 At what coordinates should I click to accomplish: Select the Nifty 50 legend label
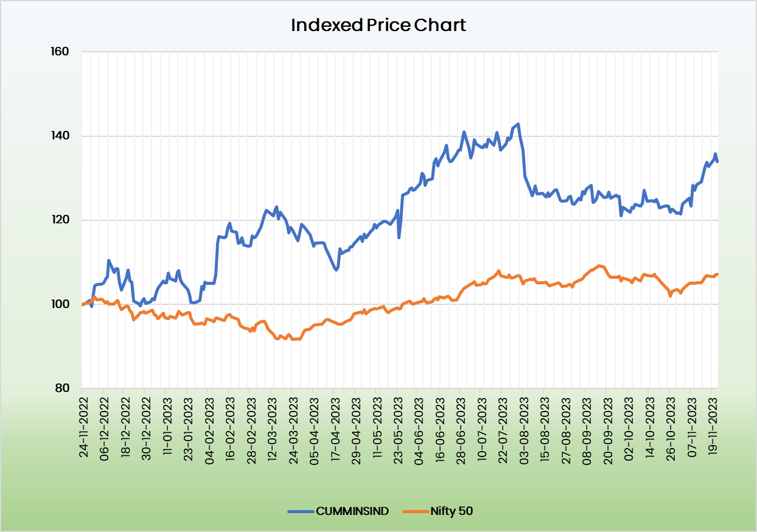click(x=452, y=511)
